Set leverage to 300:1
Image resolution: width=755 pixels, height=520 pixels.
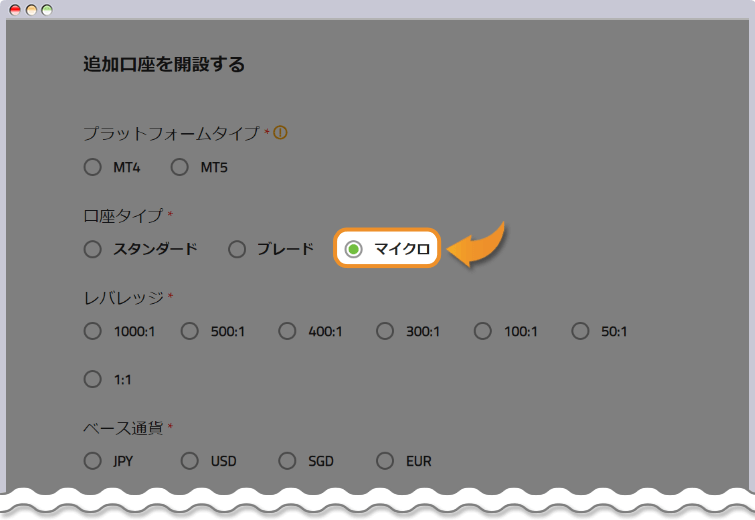tap(385, 331)
